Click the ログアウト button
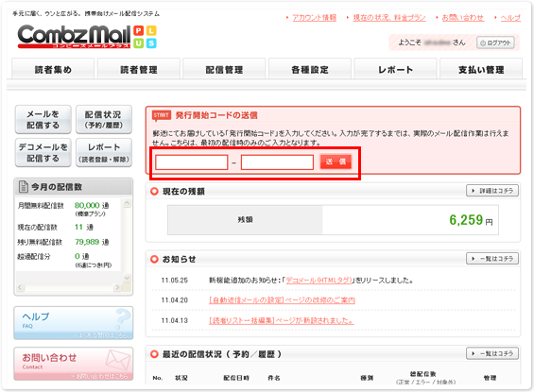The height and width of the screenshot is (392, 534). [495, 43]
